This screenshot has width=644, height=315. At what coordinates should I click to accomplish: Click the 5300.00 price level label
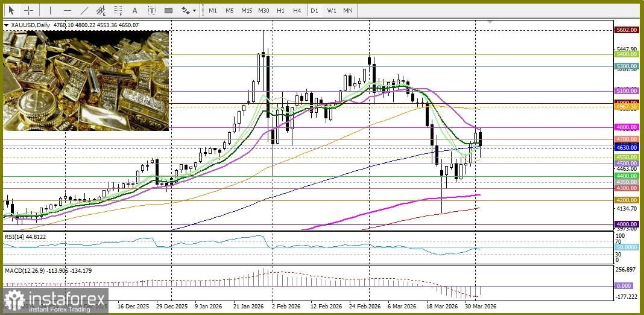627,66
